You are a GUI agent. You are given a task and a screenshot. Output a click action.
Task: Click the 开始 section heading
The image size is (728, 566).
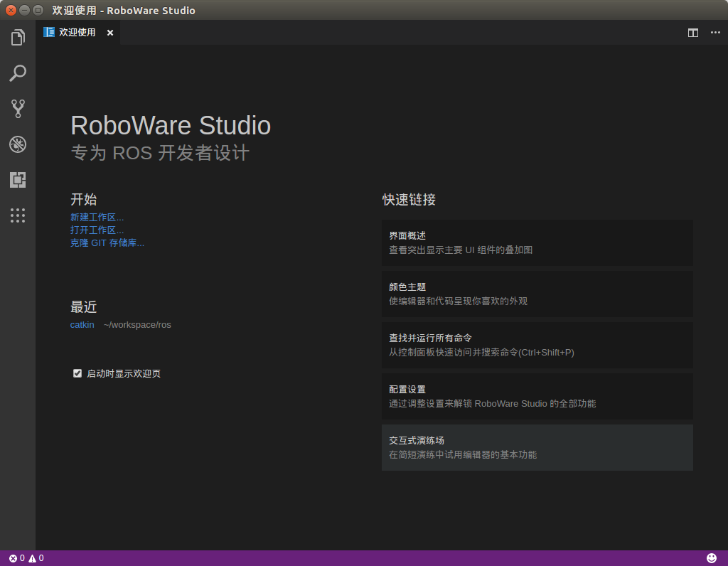click(84, 200)
